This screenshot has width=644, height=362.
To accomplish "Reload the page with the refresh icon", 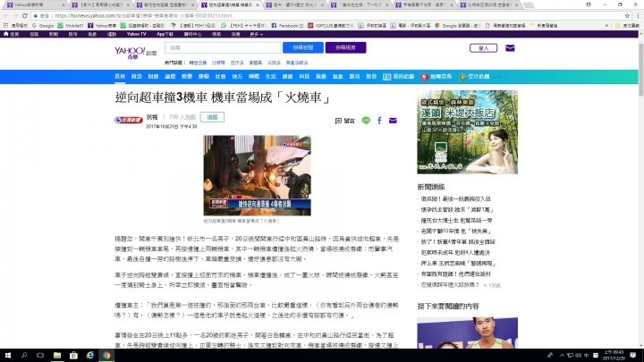I will [25, 15].
